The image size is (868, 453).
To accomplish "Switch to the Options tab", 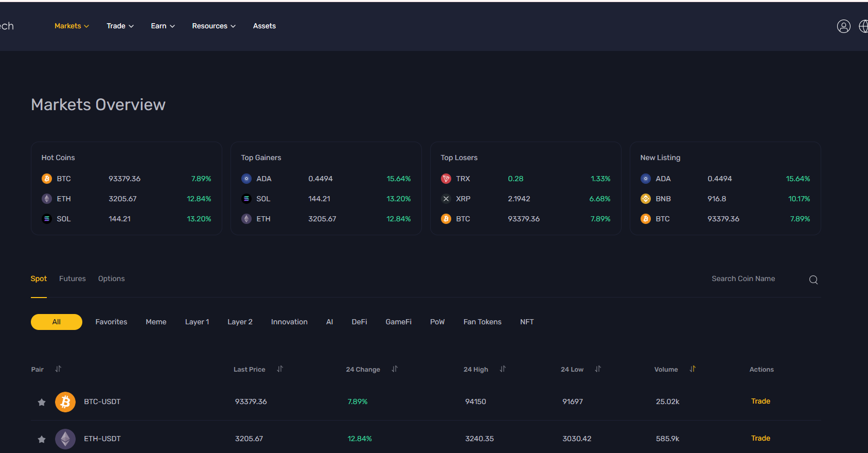I will click(x=111, y=278).
